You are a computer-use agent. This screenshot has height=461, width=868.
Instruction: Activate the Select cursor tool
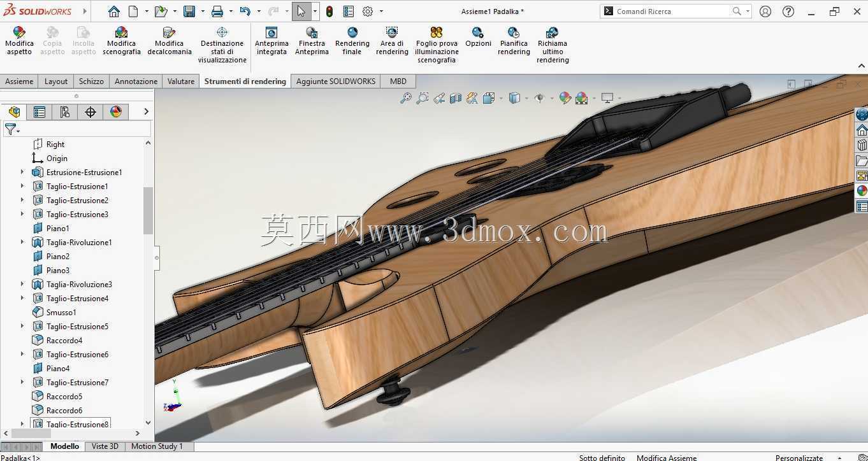(301, 11)
